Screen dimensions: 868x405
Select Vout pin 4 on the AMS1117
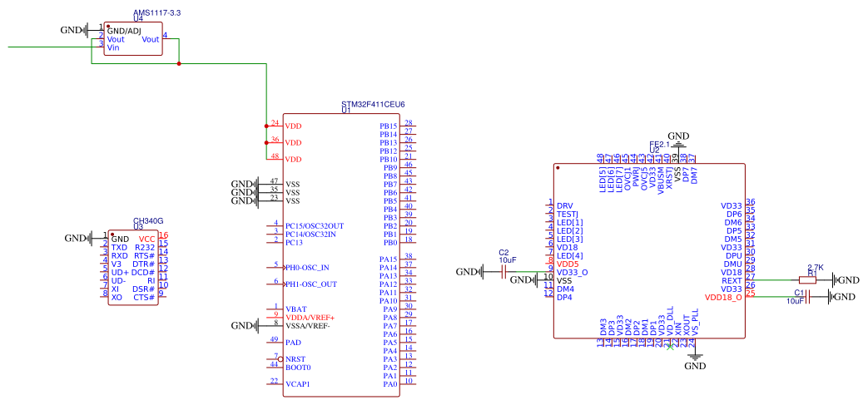coord(151,39)
